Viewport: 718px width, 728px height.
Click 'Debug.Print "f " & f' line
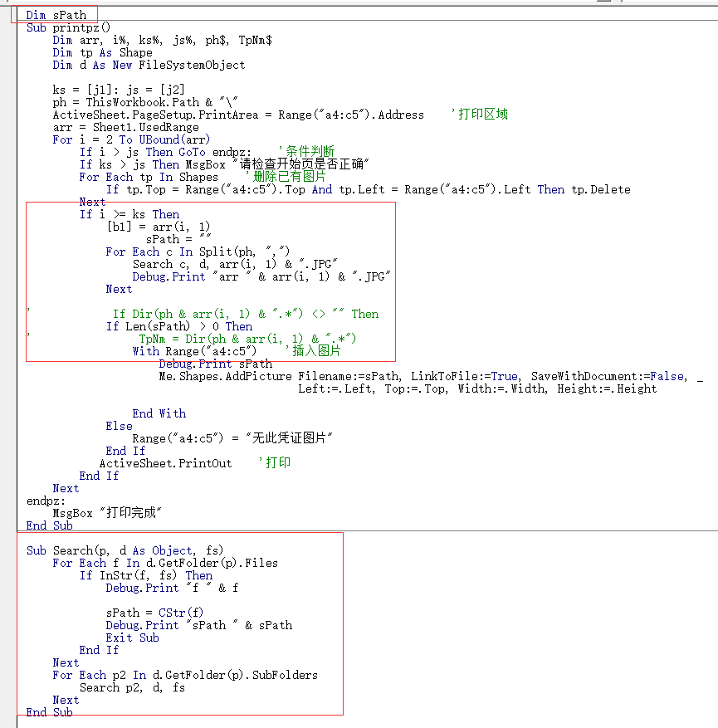pos(172,589)
